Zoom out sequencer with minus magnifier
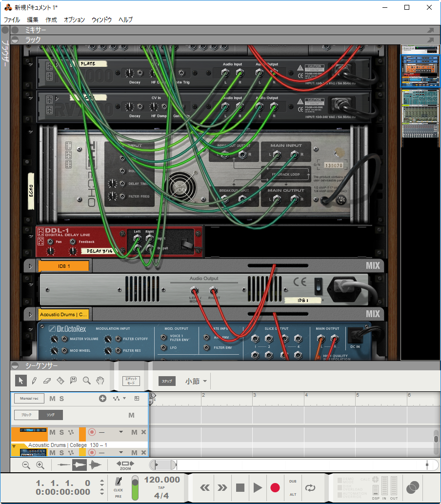 (26, 465)
